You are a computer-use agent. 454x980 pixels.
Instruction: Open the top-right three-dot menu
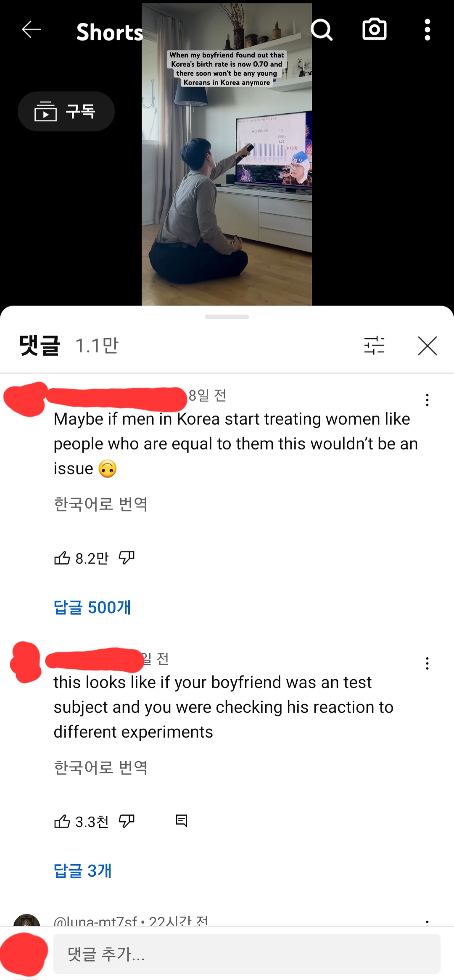(428, 30)
